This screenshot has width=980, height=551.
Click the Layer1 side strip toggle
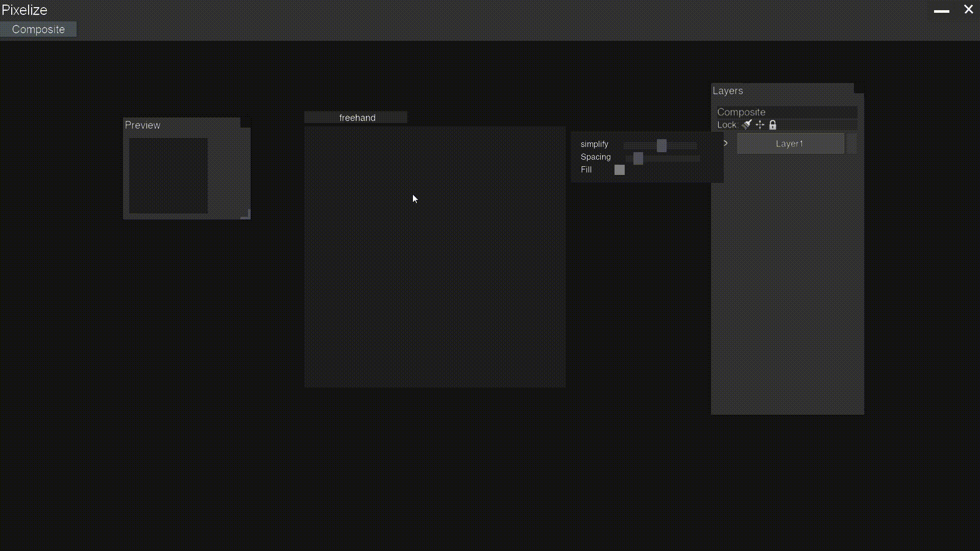[852, 143]
